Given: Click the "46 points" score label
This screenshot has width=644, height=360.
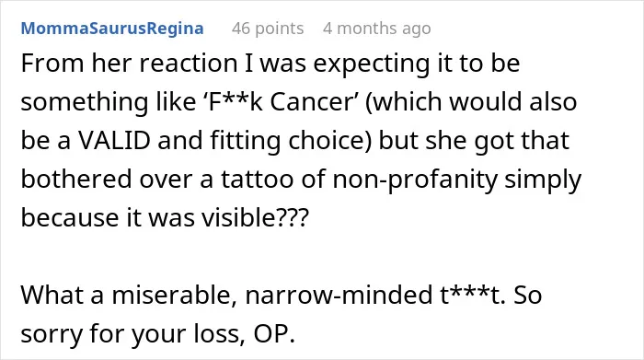Looking at the screenshot, I should click(268, 29).
